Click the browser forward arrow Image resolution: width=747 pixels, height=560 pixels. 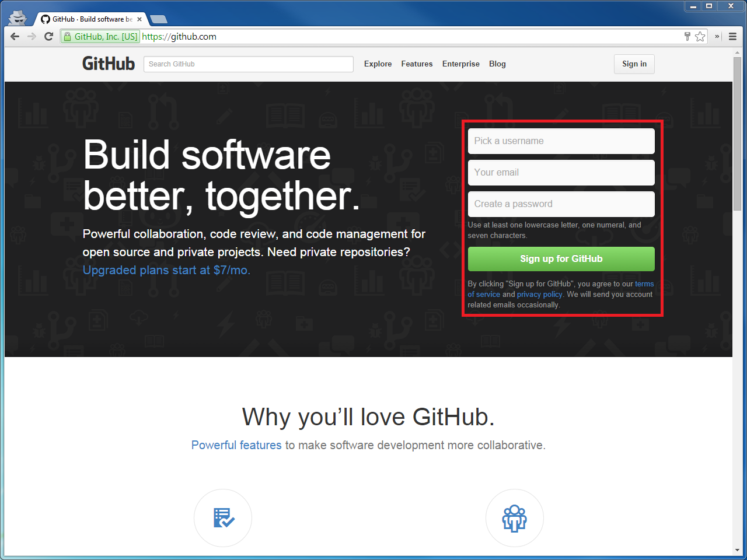[32, 36]
